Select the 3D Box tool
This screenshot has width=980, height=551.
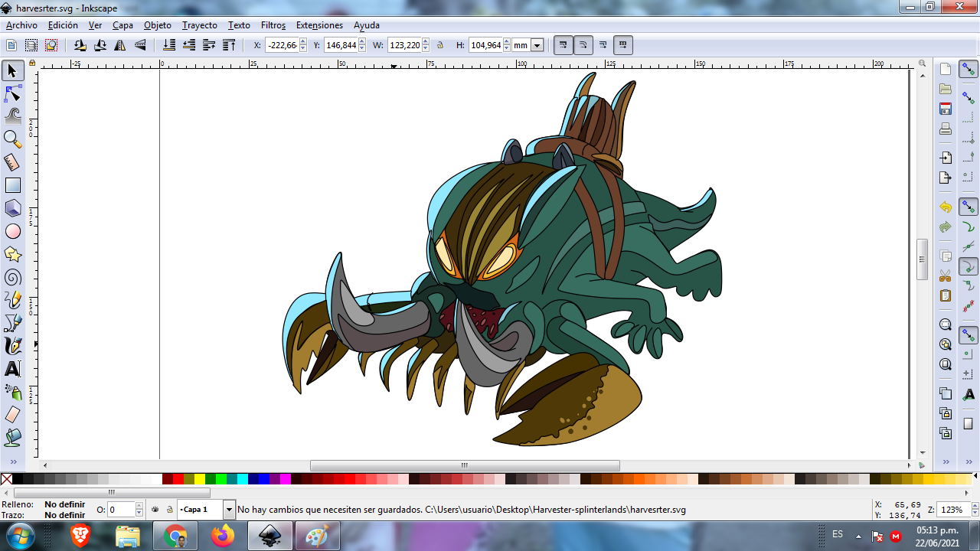[x=12, y=208]
